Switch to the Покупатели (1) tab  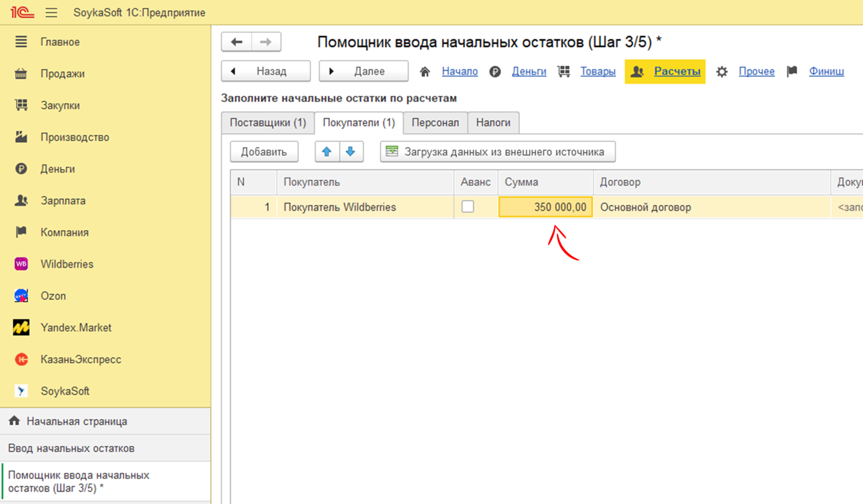tap(359, 123)
